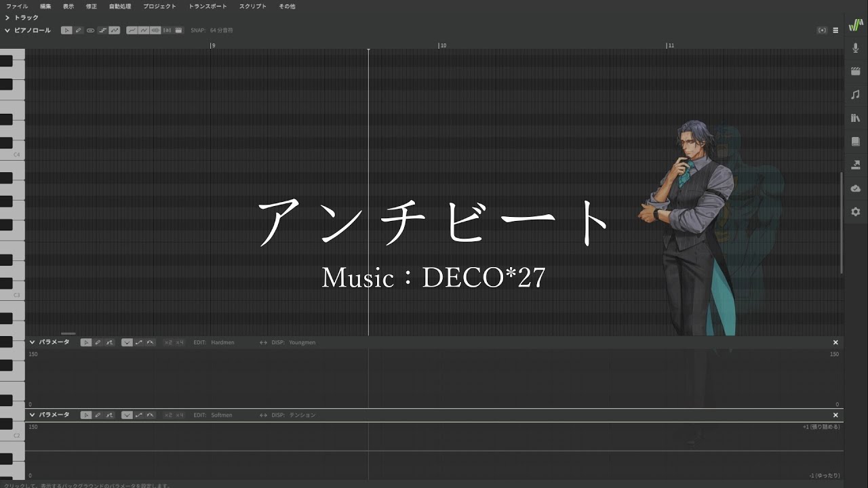The width and height of the screenshot is (868, 488).
Task: Open the プロジェクト menu
Action: click(x=159, y=6)
